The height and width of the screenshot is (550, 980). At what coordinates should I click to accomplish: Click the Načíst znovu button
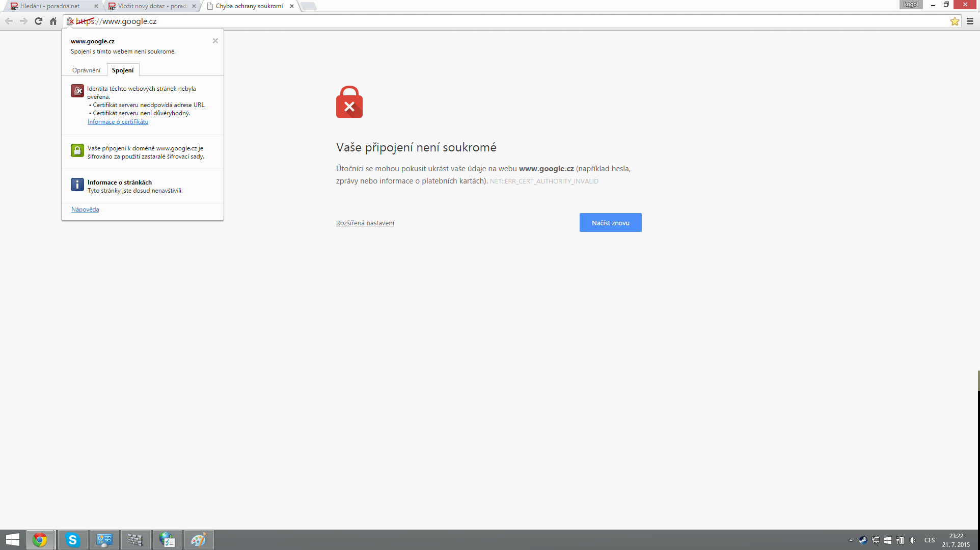(x=610, y=223)
